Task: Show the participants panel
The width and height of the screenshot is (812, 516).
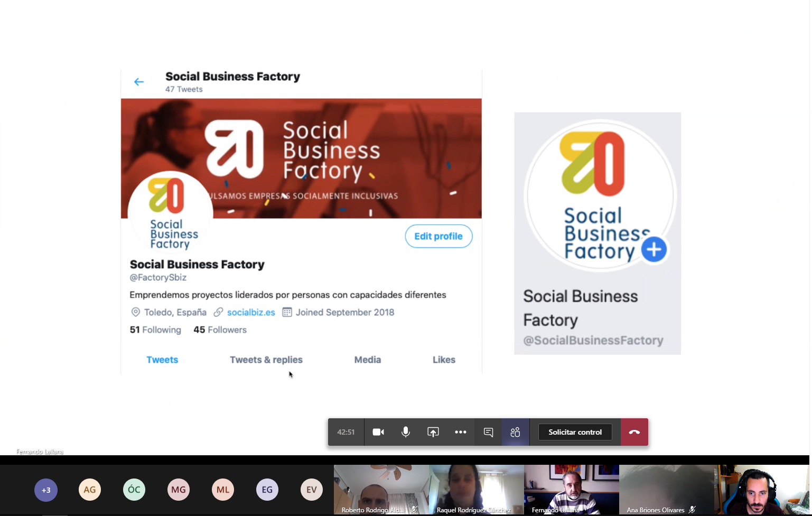Action: coord(516,432)
